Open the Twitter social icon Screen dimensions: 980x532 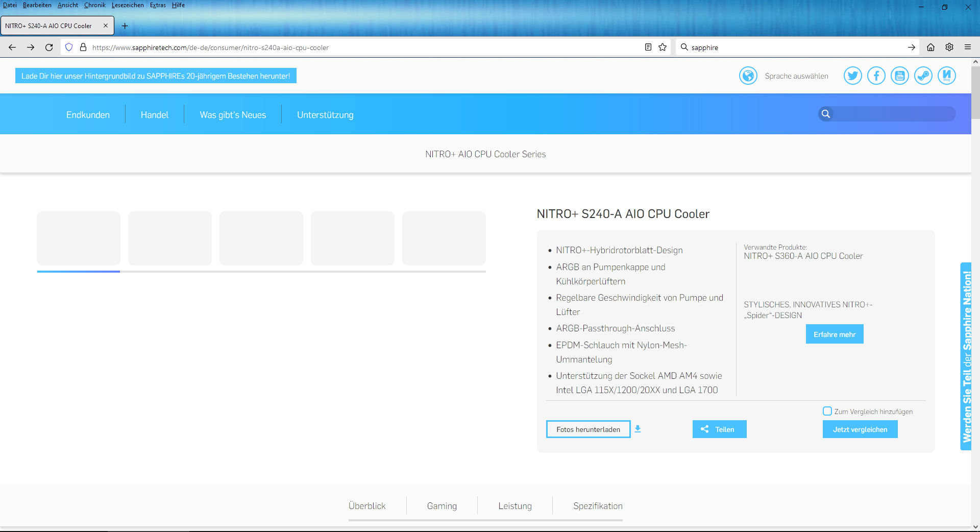click(x=852, y=76)
